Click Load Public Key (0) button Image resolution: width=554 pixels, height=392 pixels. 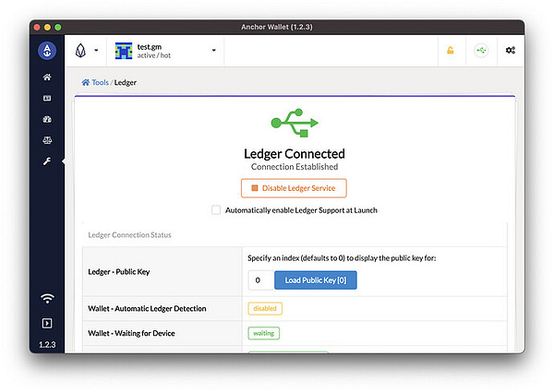pyautogui.click(x=316, y=280)
